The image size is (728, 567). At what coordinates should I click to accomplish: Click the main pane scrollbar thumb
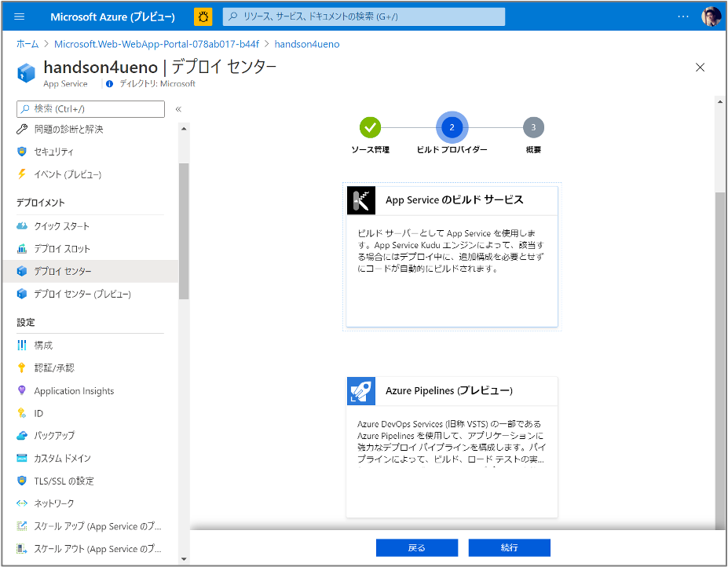coord(720,360)
